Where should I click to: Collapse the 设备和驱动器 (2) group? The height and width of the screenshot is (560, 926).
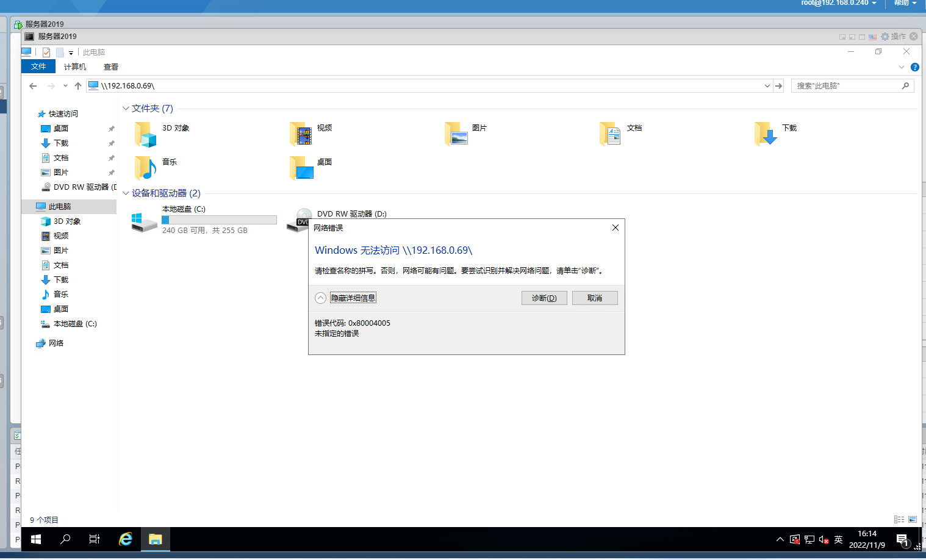[126, 193]
